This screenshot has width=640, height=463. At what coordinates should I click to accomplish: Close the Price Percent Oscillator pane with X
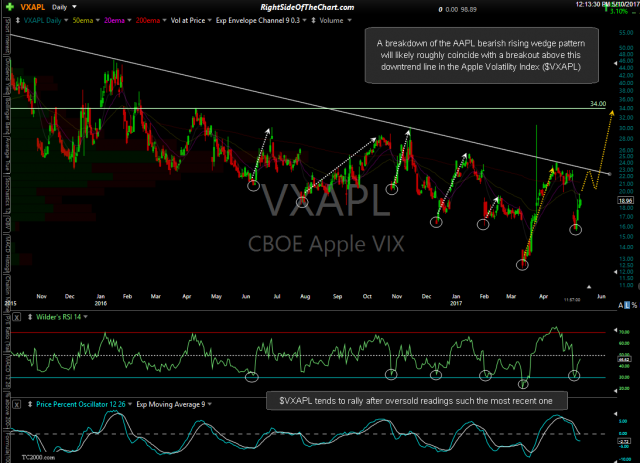click(16, 404)
